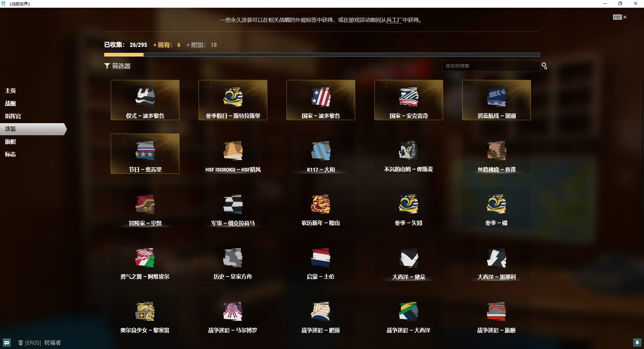Click the notification bell icon
644x349 pixels.
(x=637, y=343)
